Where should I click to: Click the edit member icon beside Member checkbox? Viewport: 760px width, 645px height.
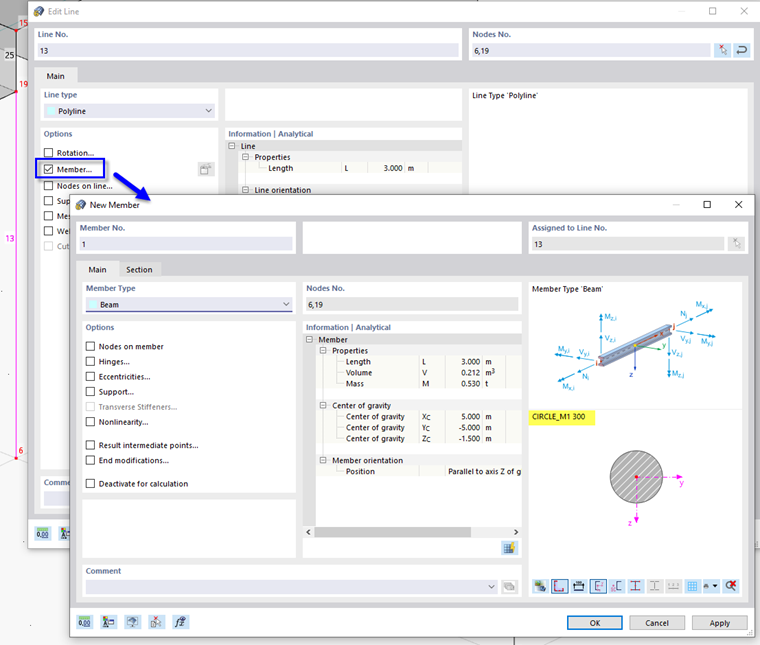tap(206, 169)
